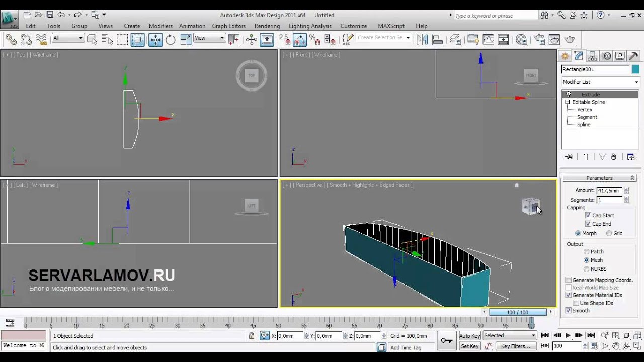The height and width of the screenshot is (362, 644).
Task: Open the Selected key filter dropdown
Action: pos(510,336)
